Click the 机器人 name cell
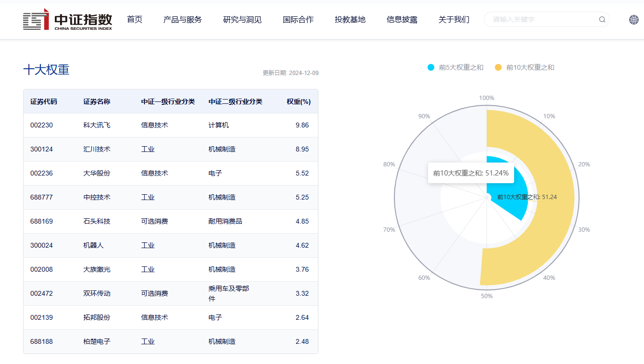This screenshot has height=364, width=644. point(93,245)
